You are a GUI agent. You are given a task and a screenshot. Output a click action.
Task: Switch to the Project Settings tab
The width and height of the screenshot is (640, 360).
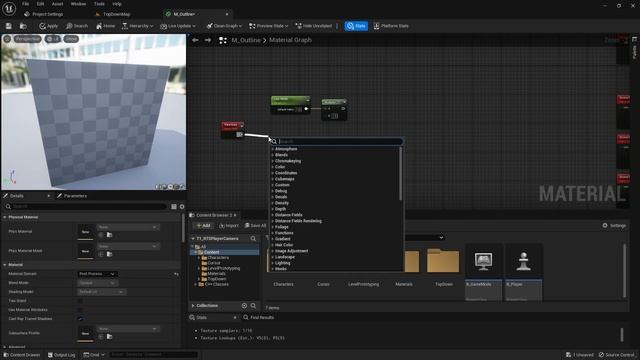pos(44,14)
